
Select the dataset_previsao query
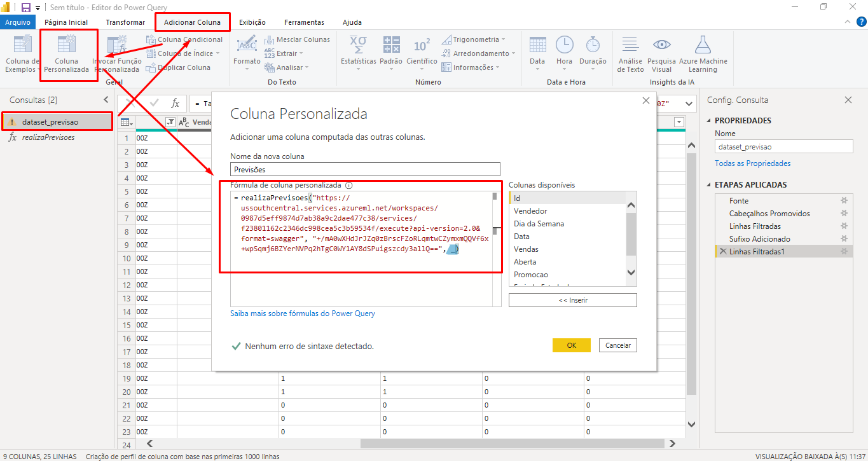(x=57, y=121)
